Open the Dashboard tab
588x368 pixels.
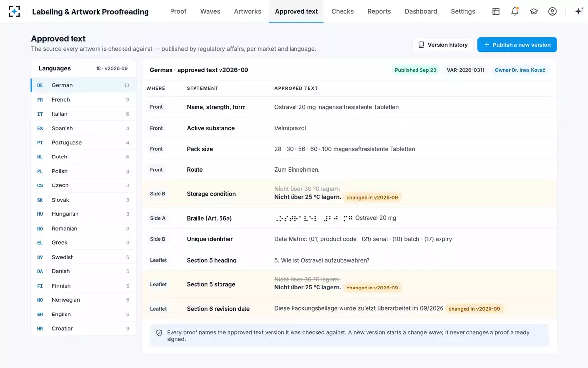click(x=421, y=11)
